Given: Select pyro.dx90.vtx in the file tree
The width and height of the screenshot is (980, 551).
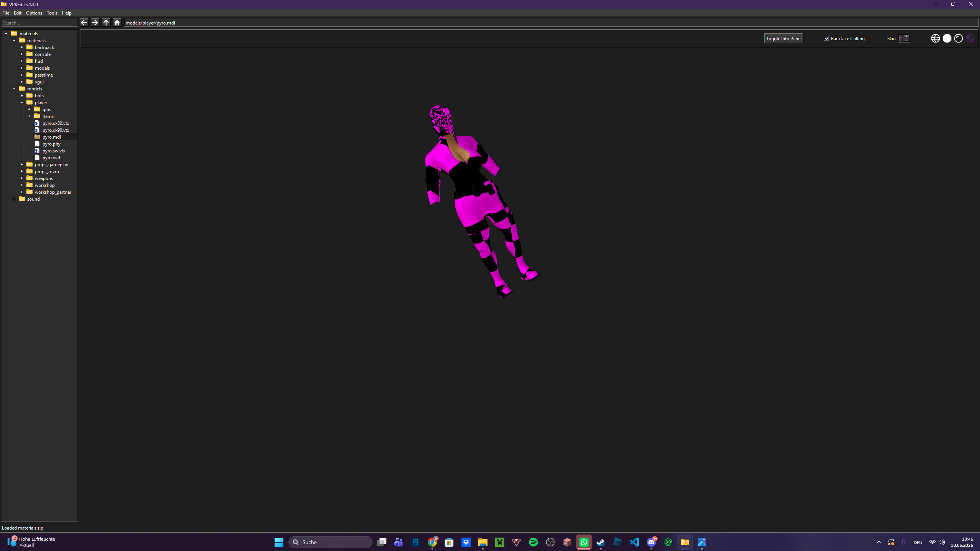Looking at the screenshot, I should click(x=56, y=130).
